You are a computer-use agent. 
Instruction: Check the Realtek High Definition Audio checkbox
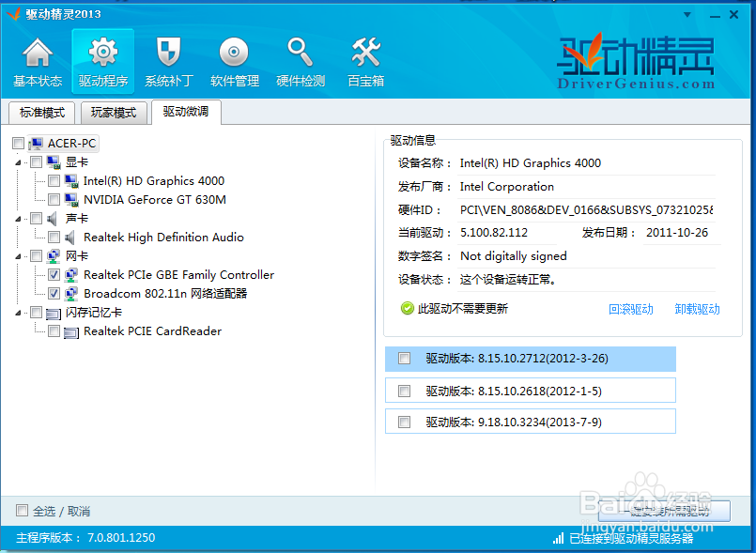[x=54, y=238]
